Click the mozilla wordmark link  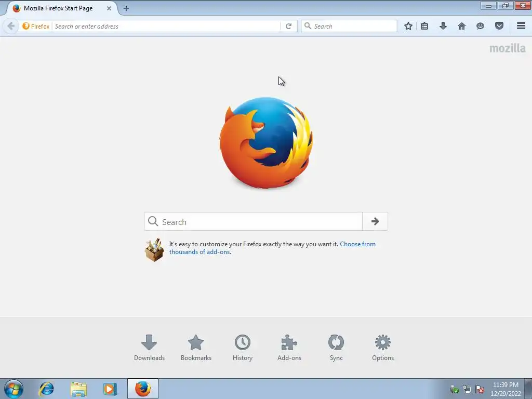tap(508, 48)
